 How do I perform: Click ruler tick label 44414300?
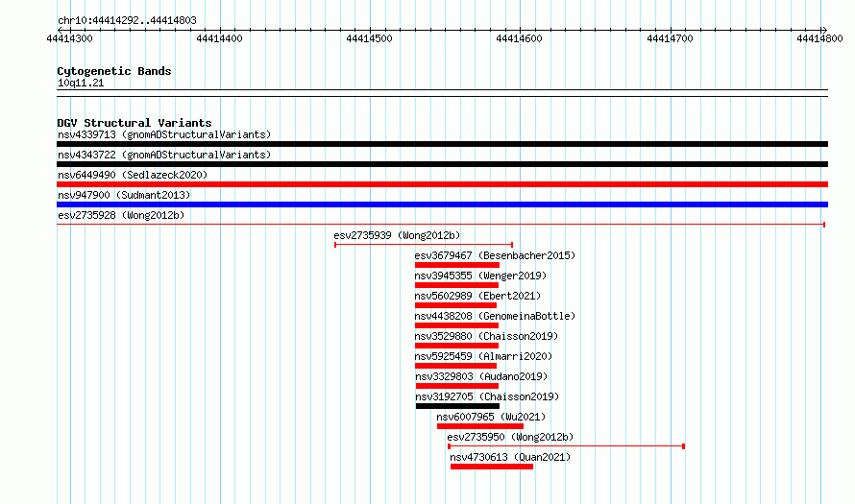pos(70,38)
